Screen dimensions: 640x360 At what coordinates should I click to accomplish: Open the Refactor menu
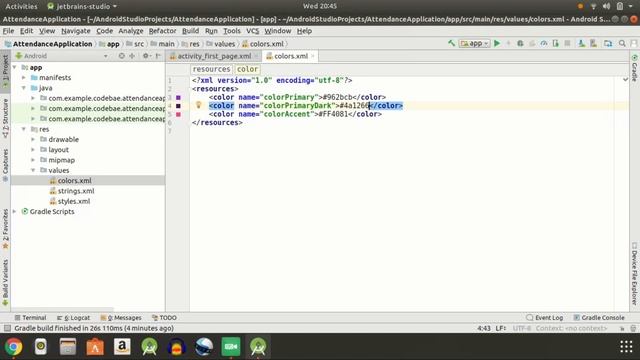162,31
